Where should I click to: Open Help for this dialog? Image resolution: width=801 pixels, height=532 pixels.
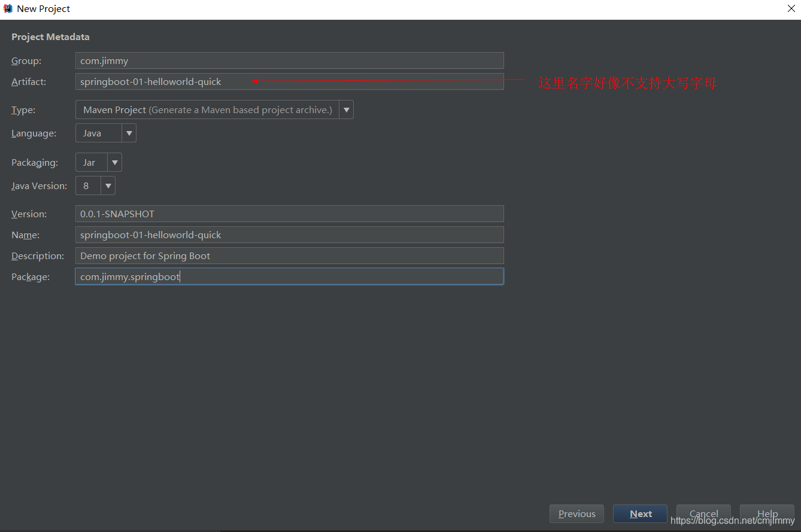point(767,513)
